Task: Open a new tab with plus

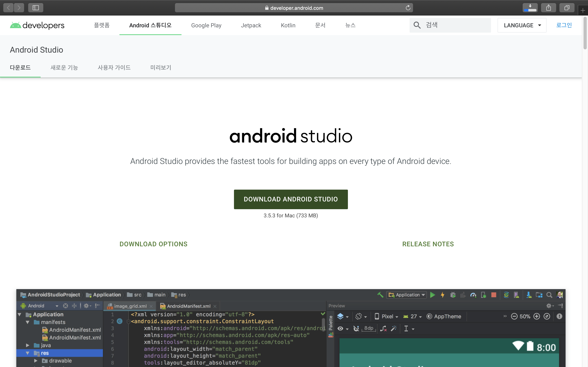Action: 583,10
